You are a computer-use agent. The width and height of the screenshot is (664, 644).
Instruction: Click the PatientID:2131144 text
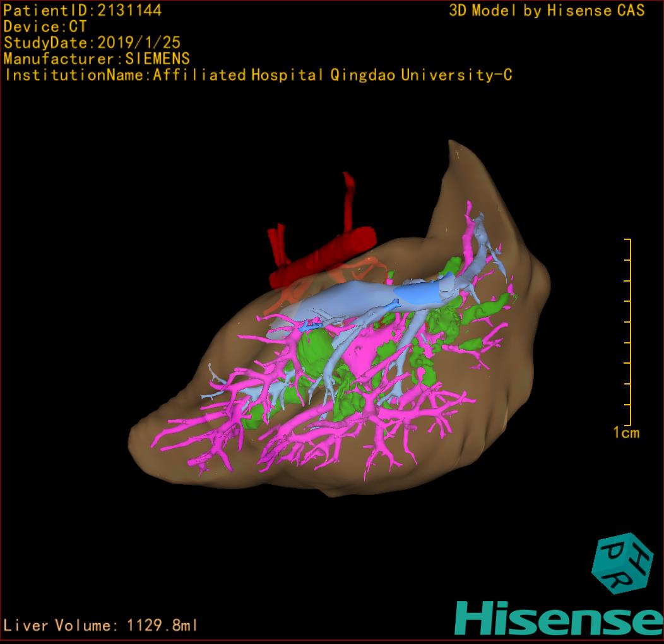coord(83,10)
